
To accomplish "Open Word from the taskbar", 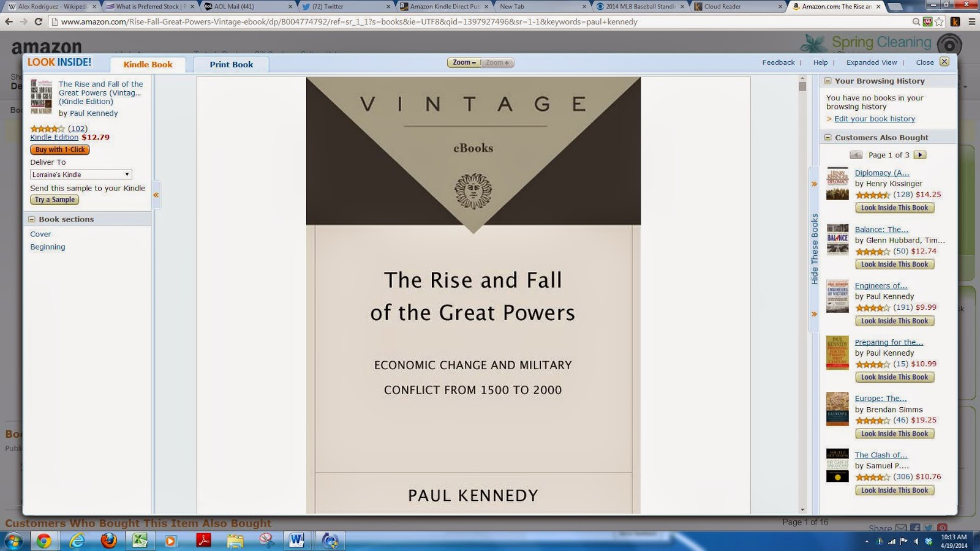I will (298, 541).
